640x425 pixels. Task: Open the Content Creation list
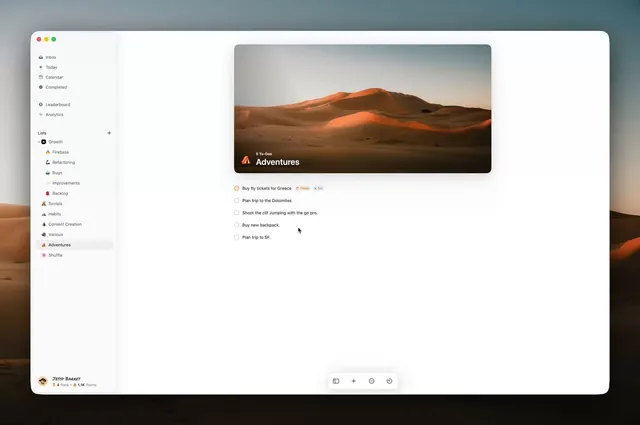tap(62, 224)
